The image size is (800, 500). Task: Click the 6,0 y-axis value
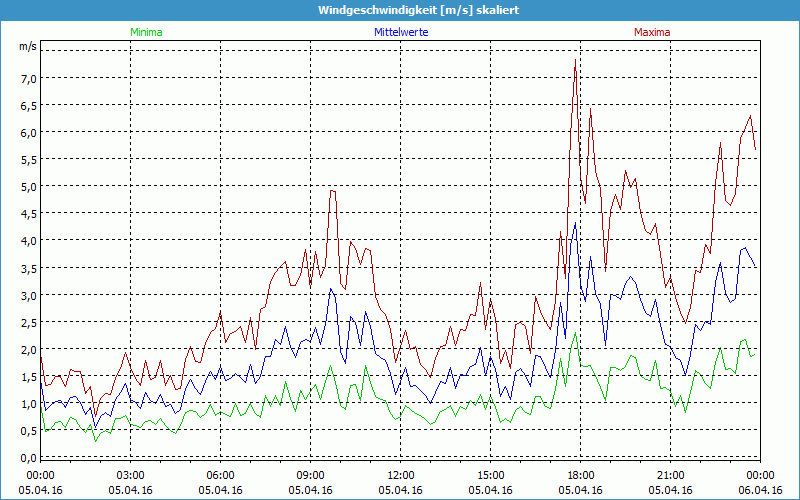(x=29, y=132)
